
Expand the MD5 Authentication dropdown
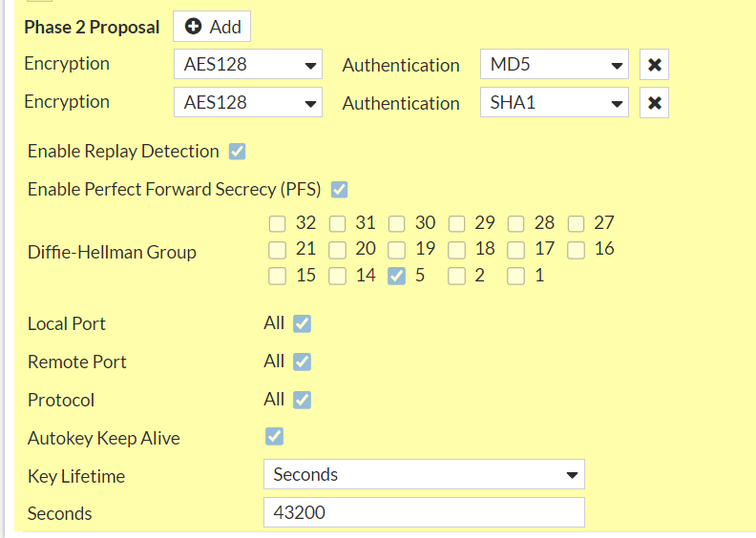pos(554,66)
